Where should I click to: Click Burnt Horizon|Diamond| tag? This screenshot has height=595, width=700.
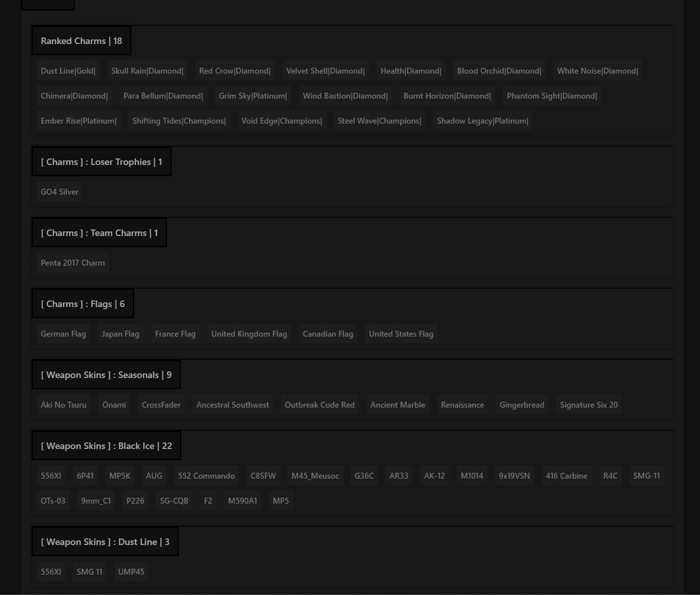pos(448,96)
